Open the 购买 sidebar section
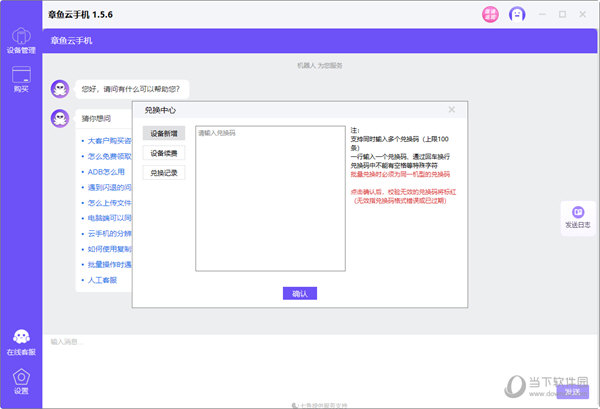 21,80
